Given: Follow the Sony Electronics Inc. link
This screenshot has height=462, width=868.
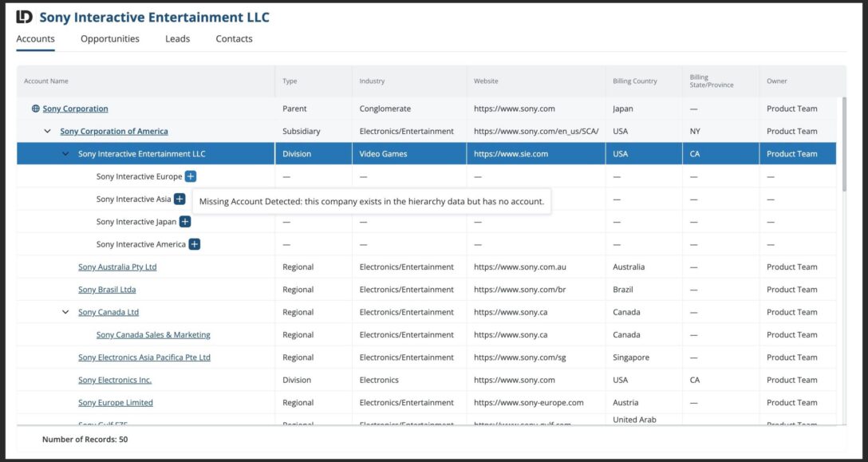Looking at the screenshot, I should coord(115,380).
